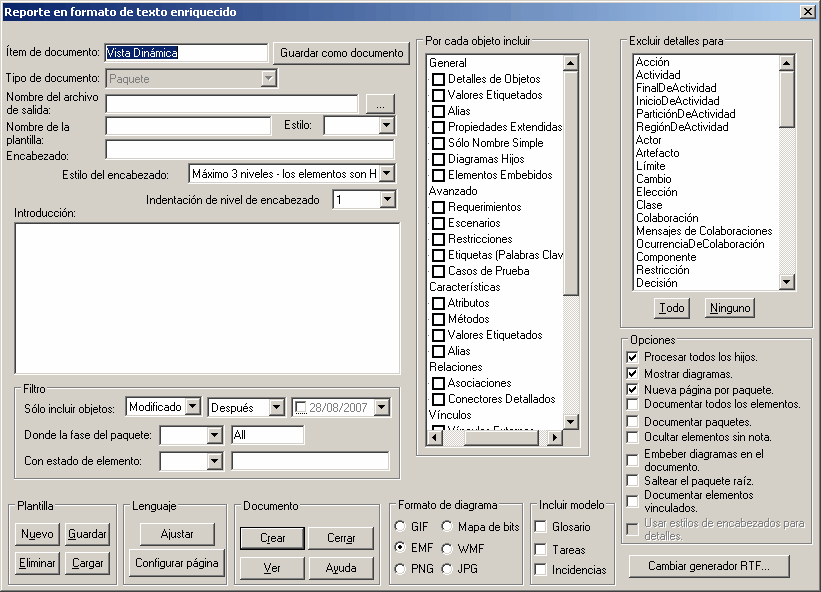Viewport: 821px width, 592px height.
Task: Select Mensajes de Colaboraciones entry
Action: (704, 231)
